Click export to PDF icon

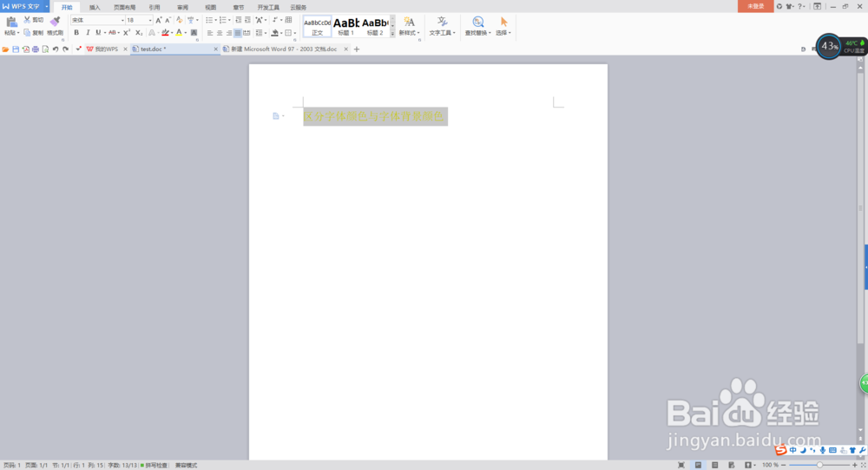coord(25,49)
